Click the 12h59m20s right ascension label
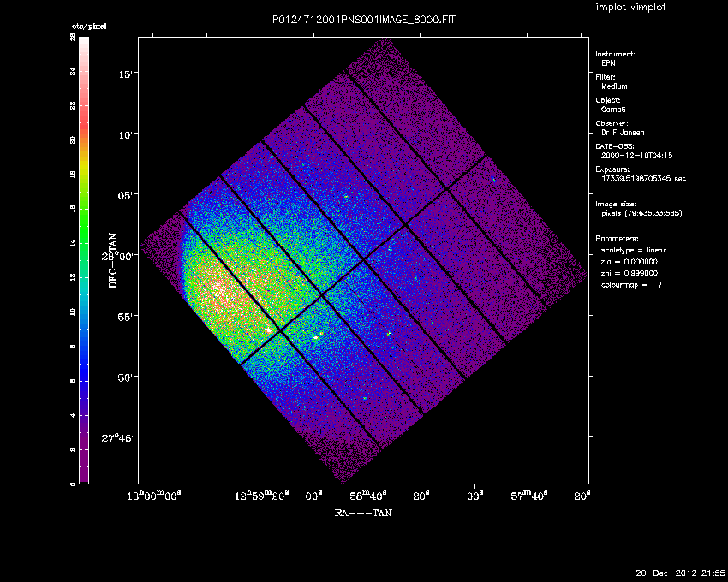 coord(261,496)
